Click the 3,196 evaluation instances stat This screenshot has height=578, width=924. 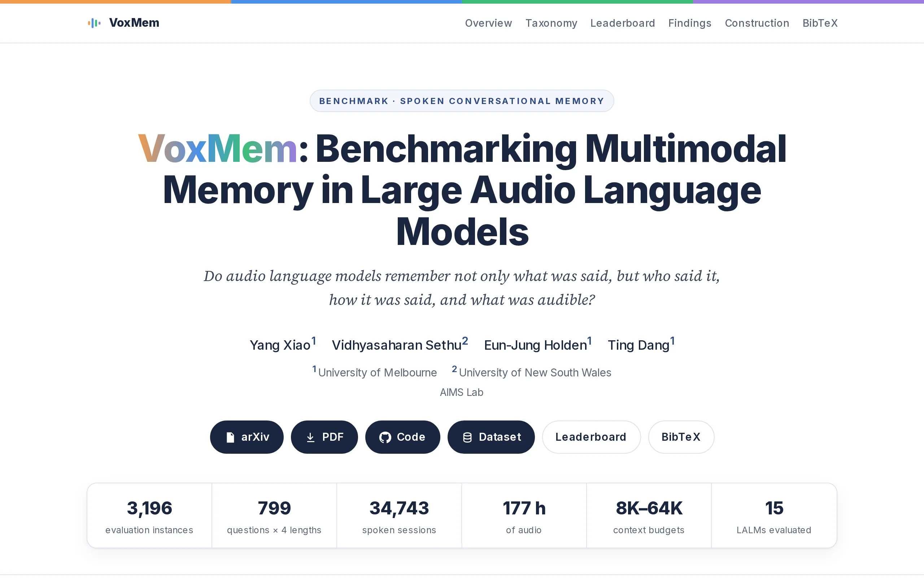[149, 516]
